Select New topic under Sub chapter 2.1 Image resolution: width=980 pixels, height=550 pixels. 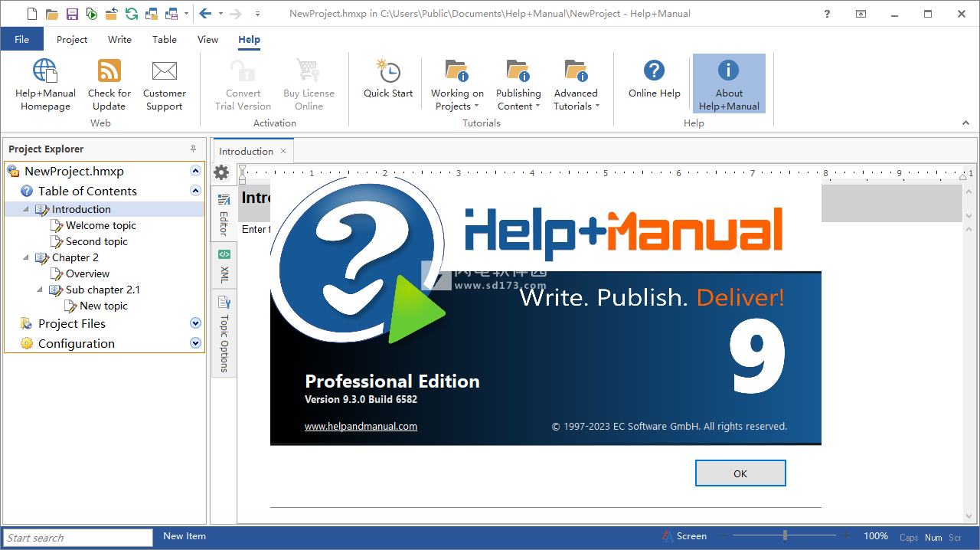pyautogui.click(x=103, y=306)
